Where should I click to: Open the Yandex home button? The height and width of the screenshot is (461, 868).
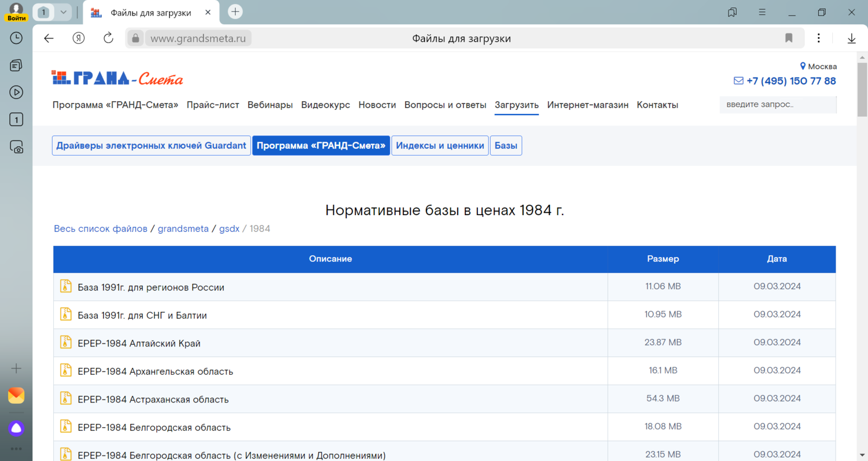(79, 38)
